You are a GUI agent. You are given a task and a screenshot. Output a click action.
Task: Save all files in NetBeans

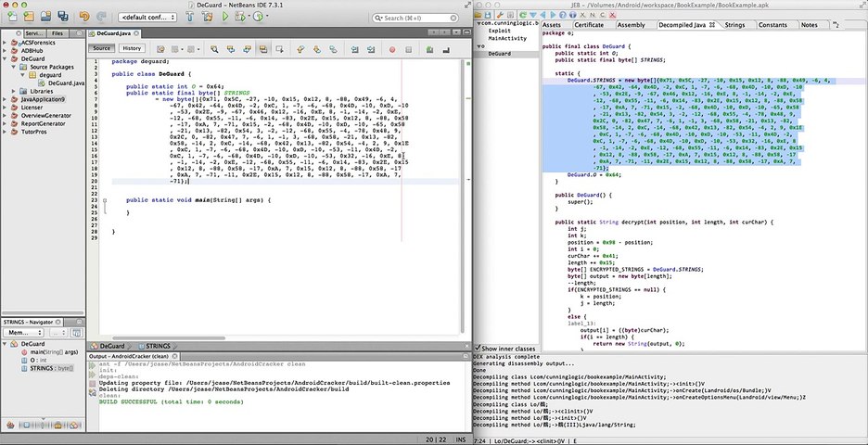pos(62,16)
